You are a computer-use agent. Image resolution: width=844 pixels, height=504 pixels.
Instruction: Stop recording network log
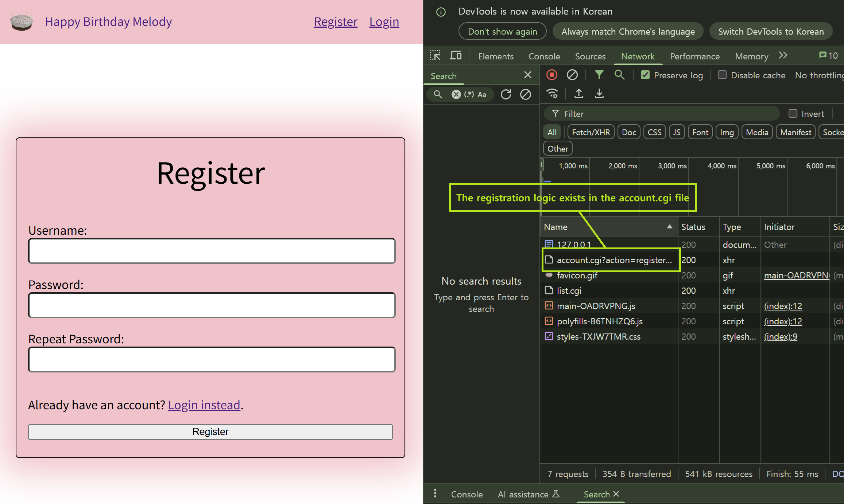pos(552,75)
